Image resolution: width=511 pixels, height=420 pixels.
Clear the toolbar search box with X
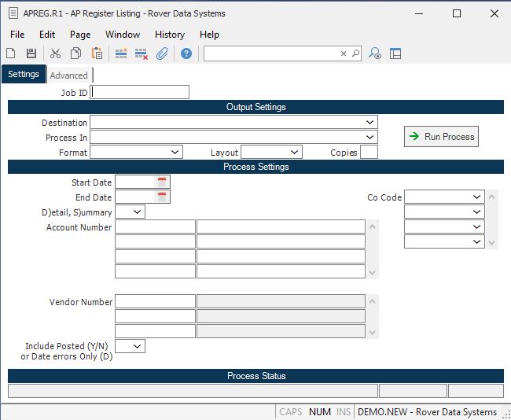click(343, 53)
